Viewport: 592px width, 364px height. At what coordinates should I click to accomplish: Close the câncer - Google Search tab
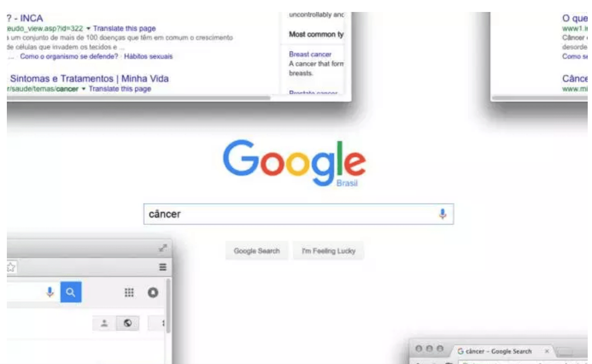pos(547,352)
